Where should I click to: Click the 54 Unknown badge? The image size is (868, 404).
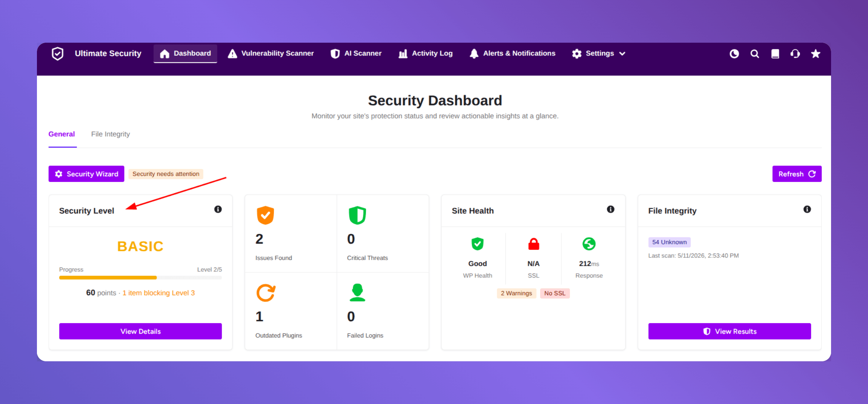[669, 242]
